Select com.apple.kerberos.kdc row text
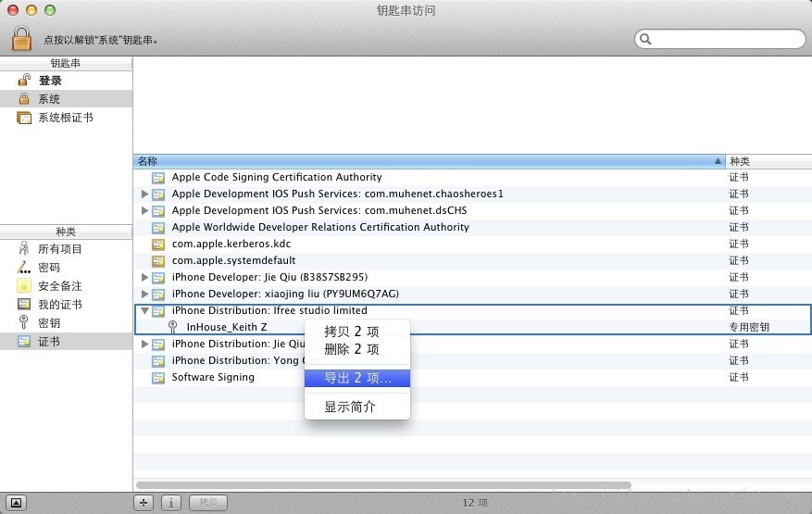This screenshot has width=812, height=514. (x=231, y=244)
